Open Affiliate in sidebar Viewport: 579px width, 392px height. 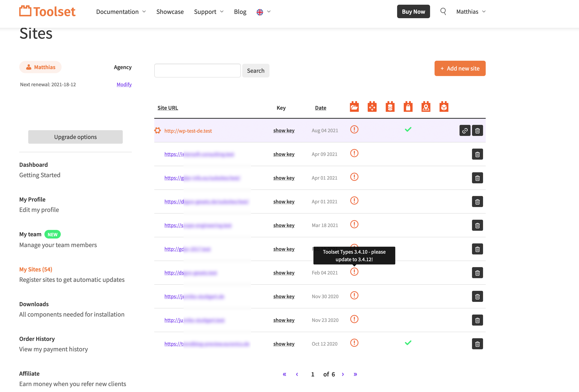(29, 374)
